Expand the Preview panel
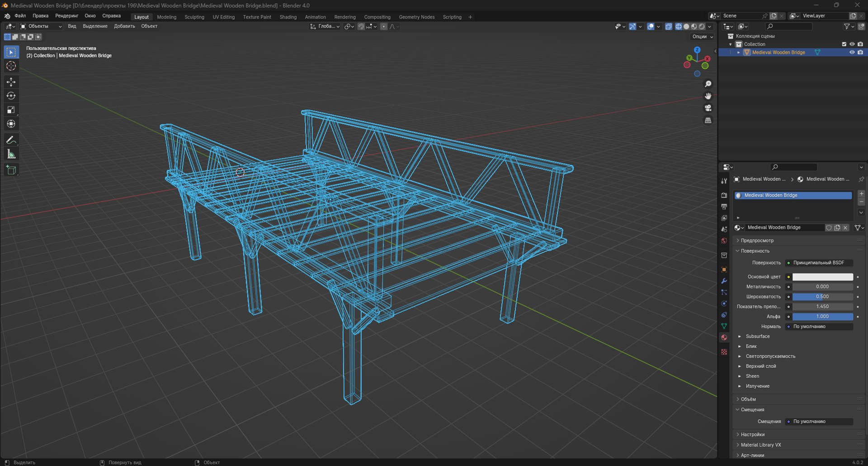Image resolution: width=868 pixels, height=466 pixels. (x=757, y=240)
